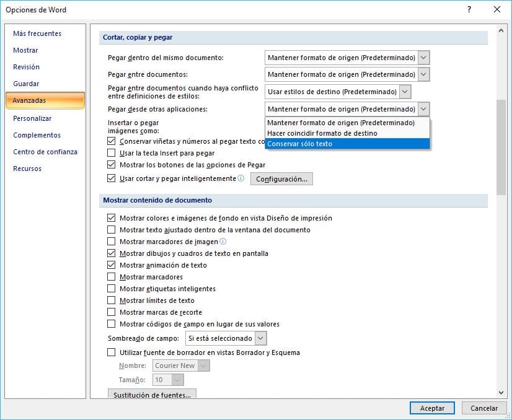Image resolution: width=512 pixels, height=420 pixels.
Task: Check Mostrar límites de texto
Action: click(x=112, y=300)
